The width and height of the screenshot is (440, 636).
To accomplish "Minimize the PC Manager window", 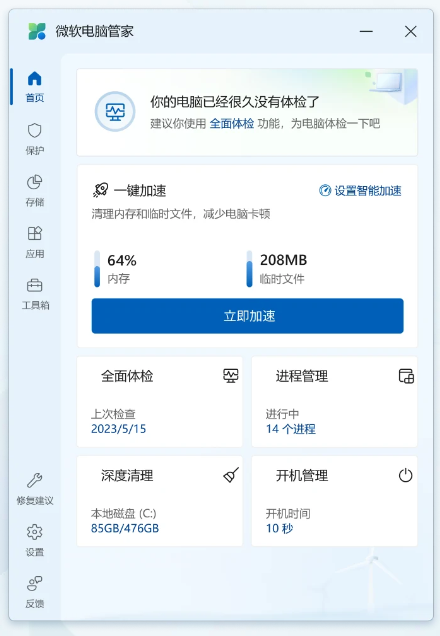I will pos(366,31).
